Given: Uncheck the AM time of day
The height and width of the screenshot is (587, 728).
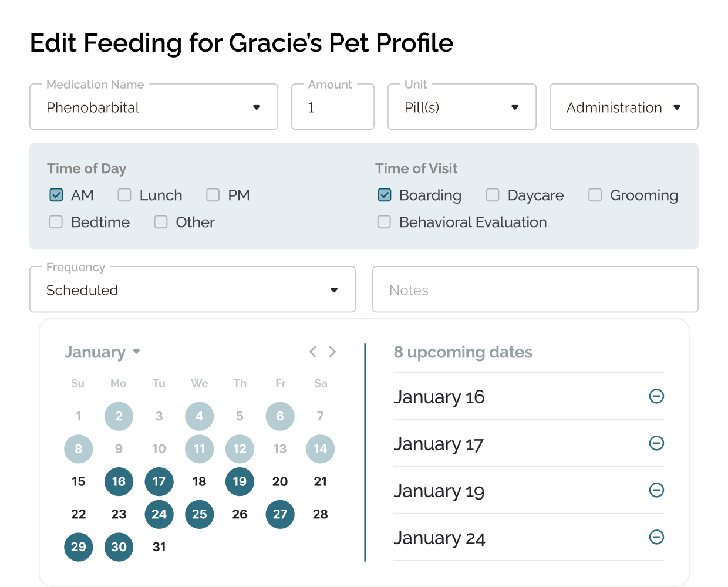Looking at the screenshot, I should tap(56, 195).
